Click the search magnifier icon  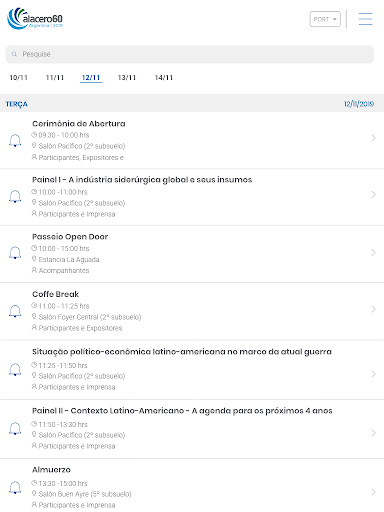pos(14,54)
